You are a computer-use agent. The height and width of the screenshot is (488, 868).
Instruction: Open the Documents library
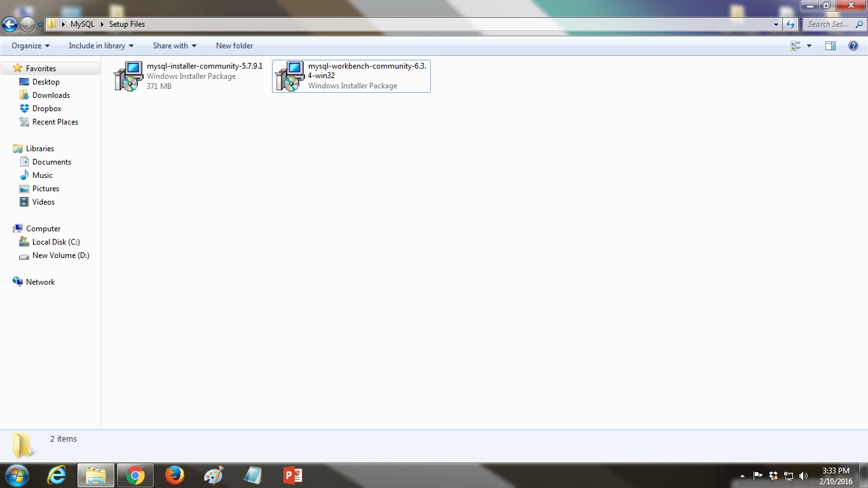[x=51, y=162]
